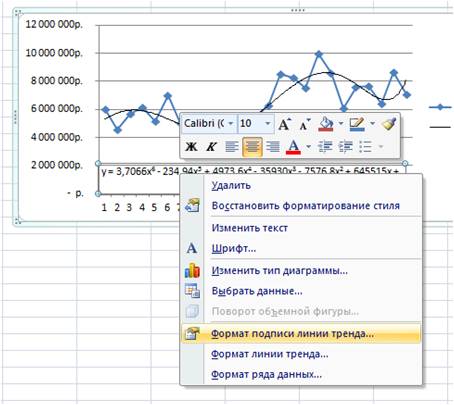This screenshot has height=405, width=454.
Task: Apply the red font color A
Action: (x=293, y=147)
